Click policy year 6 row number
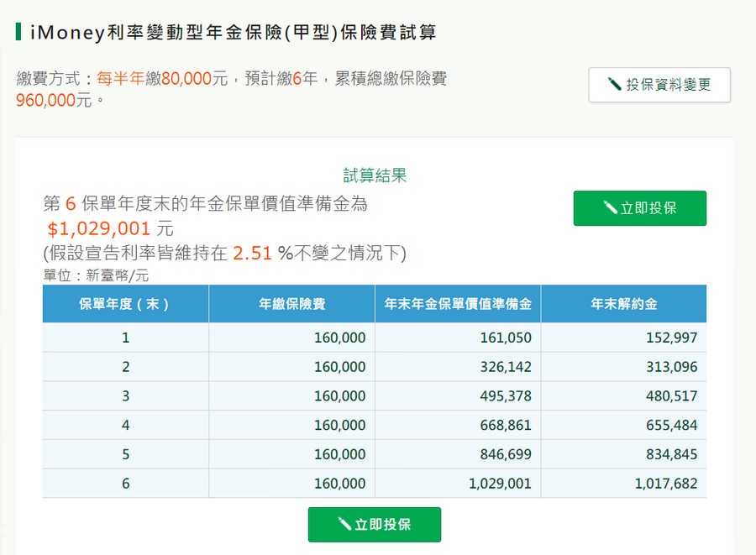Screen dimensions: 756x555 tap(125, 484)
